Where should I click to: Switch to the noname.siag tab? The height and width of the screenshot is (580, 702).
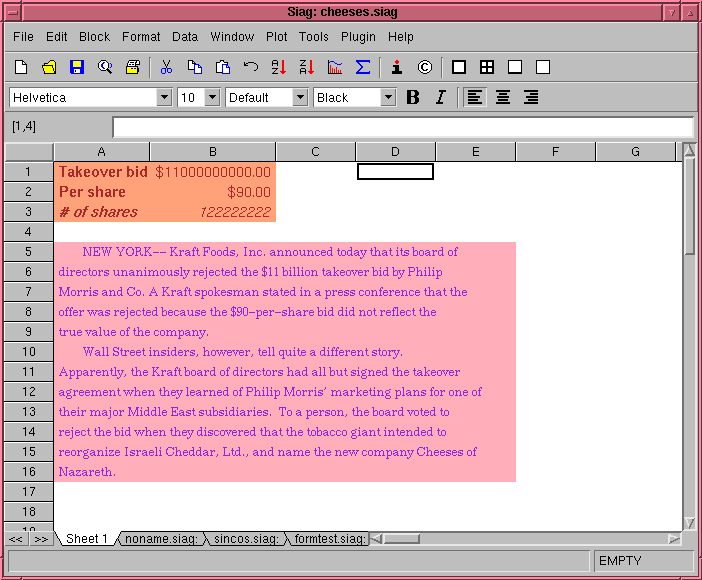click(161, 538)
